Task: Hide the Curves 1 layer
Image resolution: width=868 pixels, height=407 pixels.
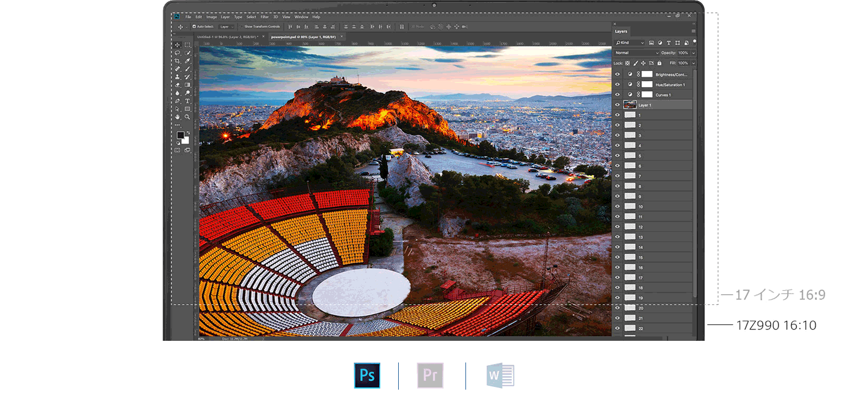Action: coord(617,95)
